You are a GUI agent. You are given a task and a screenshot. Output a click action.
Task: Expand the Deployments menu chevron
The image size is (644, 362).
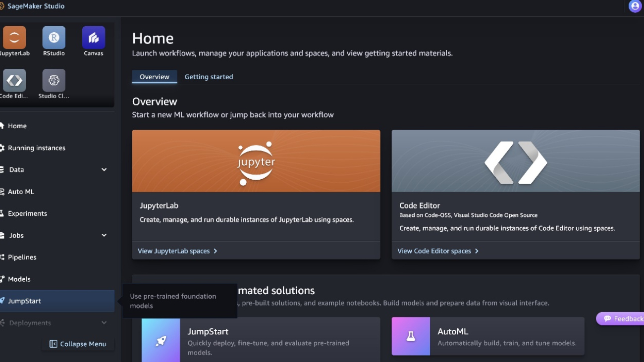point(104,323)
